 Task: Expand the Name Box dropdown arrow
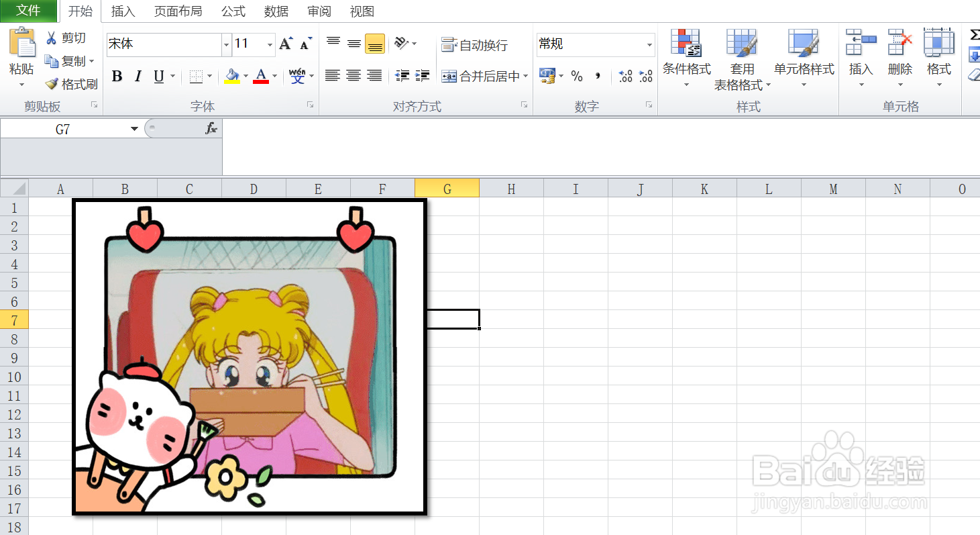(x=135, y=129)
